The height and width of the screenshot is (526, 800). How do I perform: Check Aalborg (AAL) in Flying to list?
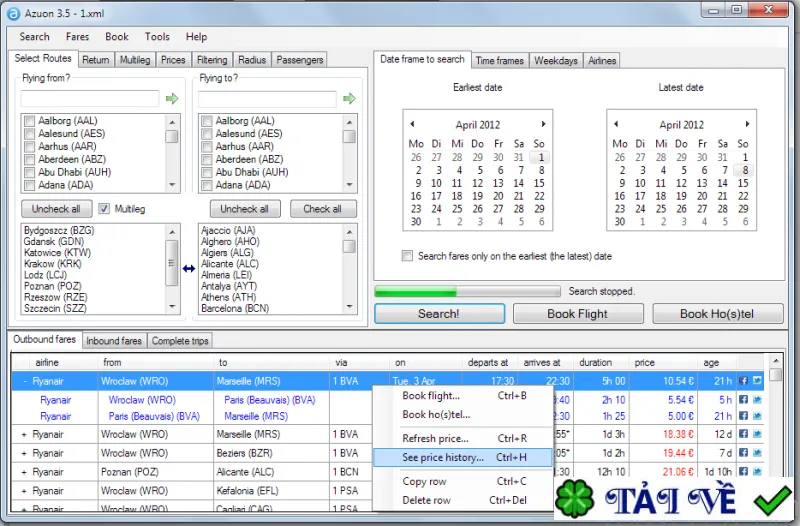click(207, 121)
